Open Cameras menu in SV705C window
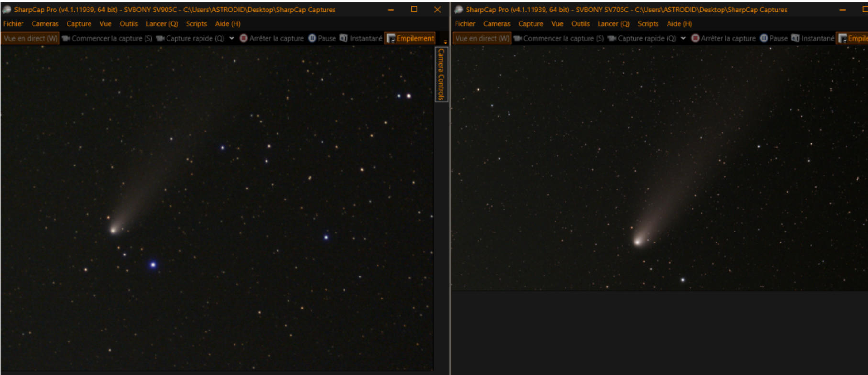 (497, 23)
